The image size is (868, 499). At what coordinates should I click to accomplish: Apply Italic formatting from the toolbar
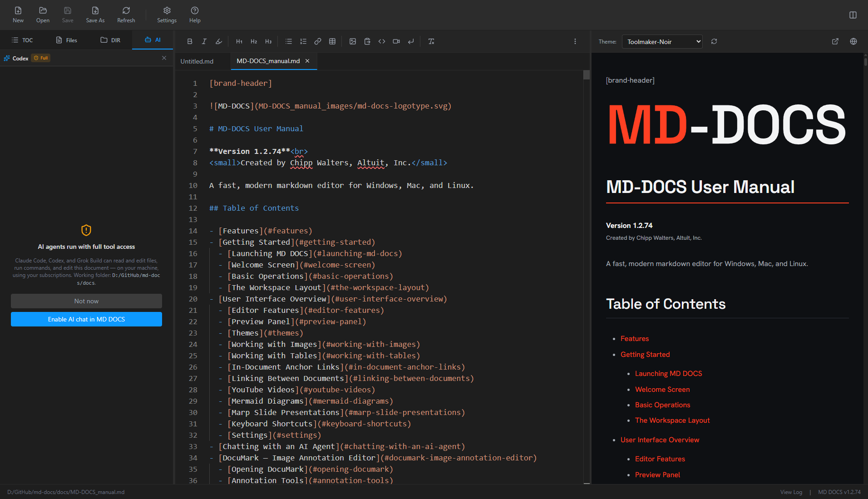tap(204, 41)
